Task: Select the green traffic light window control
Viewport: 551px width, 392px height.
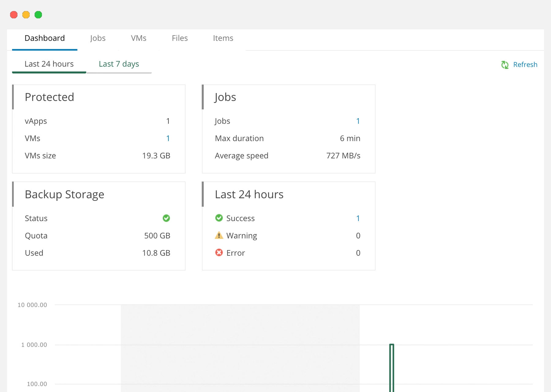Action: (38, 14)
